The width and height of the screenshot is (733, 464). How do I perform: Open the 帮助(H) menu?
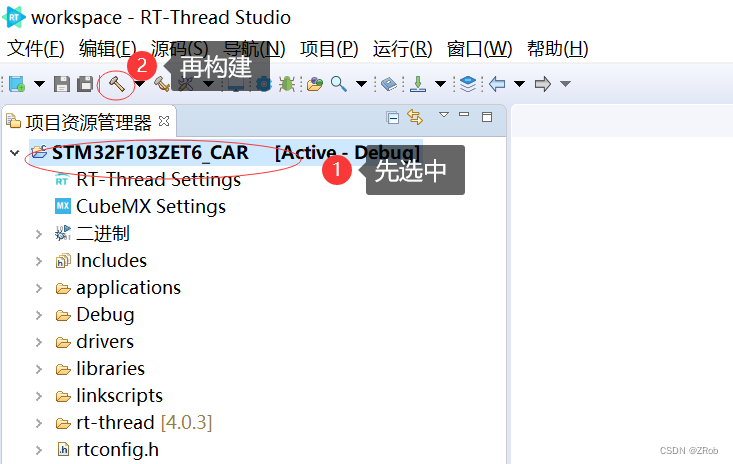coord(558,48)
